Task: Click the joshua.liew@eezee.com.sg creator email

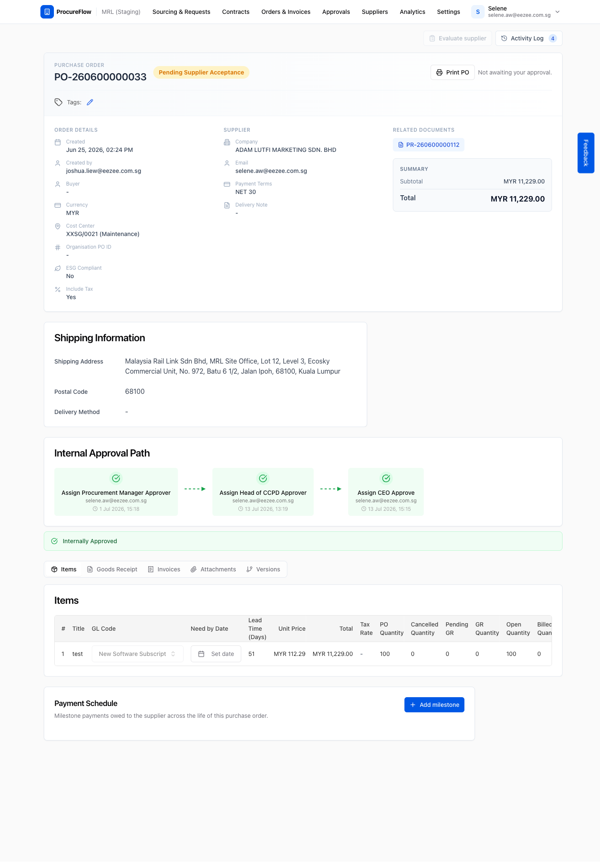Action: coord(104,171)
